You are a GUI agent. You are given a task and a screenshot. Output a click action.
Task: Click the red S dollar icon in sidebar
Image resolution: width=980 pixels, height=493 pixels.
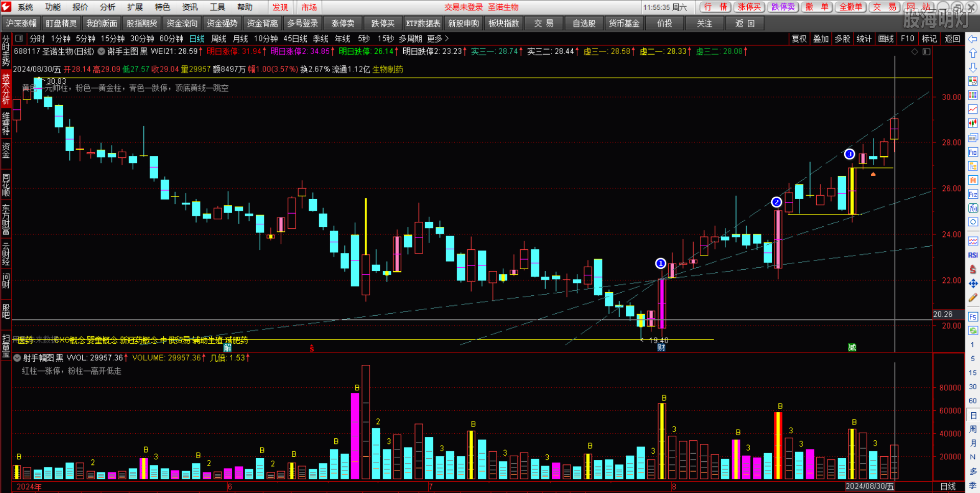(973, 269)
